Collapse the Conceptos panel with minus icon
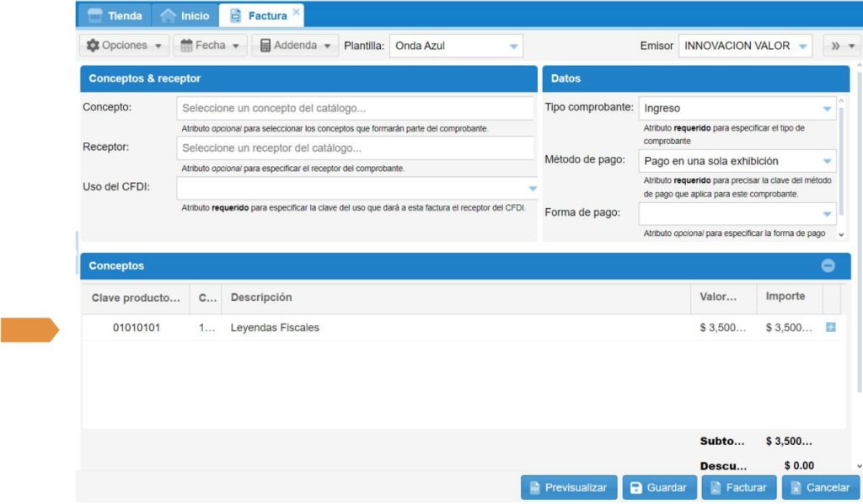 click(x=828, y=265)
